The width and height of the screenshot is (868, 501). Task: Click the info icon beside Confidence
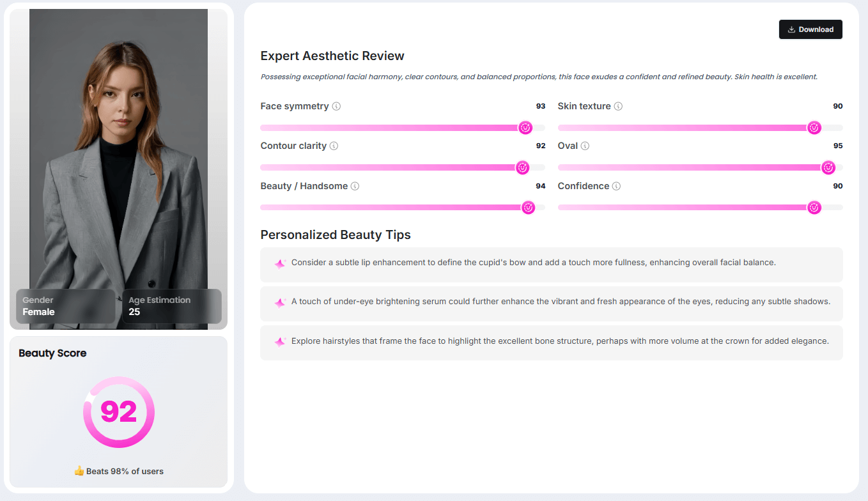tap(616, 186)
